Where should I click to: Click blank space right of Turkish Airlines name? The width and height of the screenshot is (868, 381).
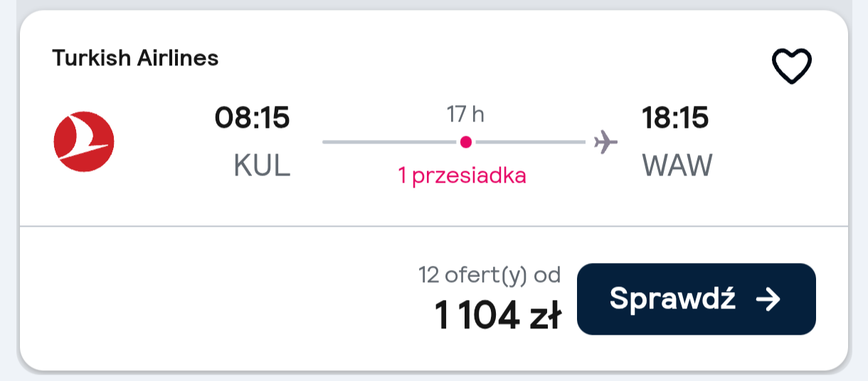pos(491,58)
